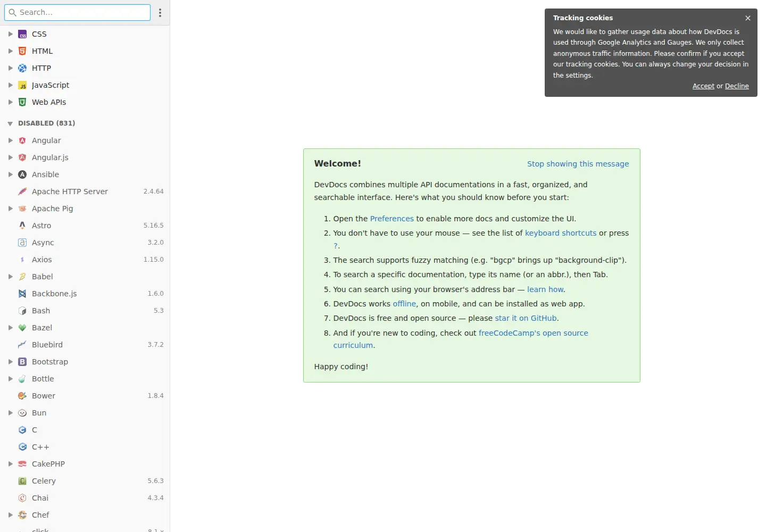Click the Bluebird version 3.7.2 text

[155, 345]
